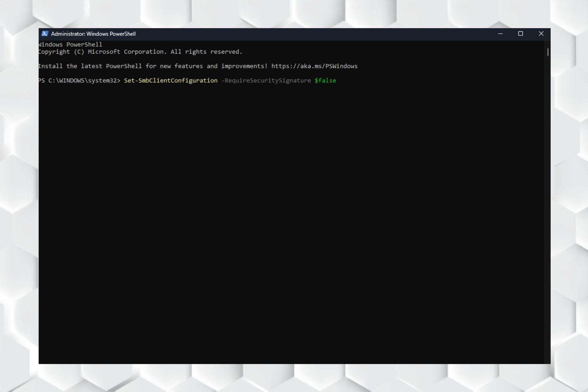
Task: Click the 'All rights reserved.' text
Action: coord(206,52)
